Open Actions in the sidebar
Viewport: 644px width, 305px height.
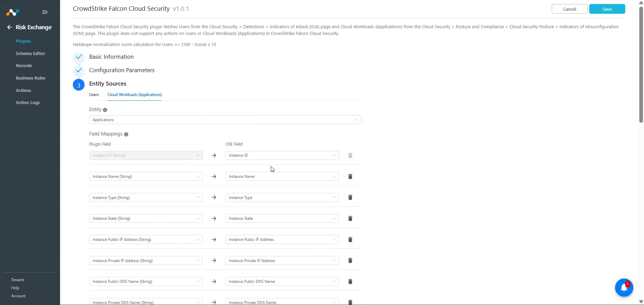tap(23, 91)
